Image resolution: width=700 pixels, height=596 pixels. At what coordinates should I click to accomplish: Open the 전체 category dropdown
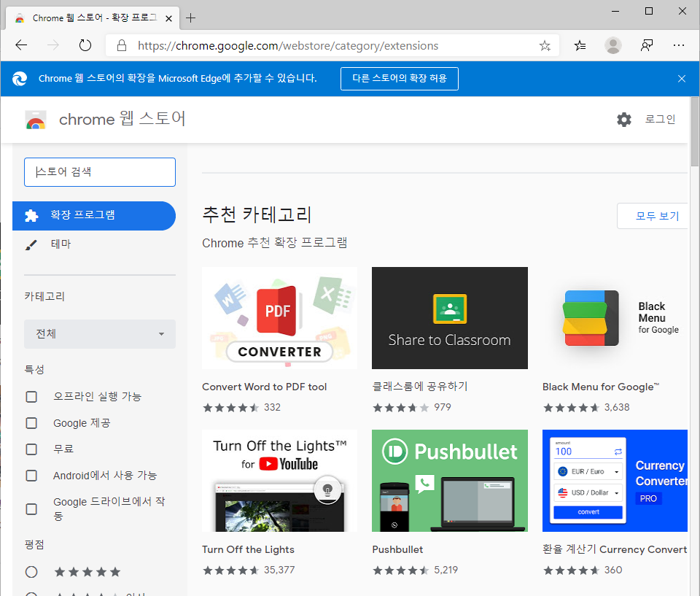[100, 333]
